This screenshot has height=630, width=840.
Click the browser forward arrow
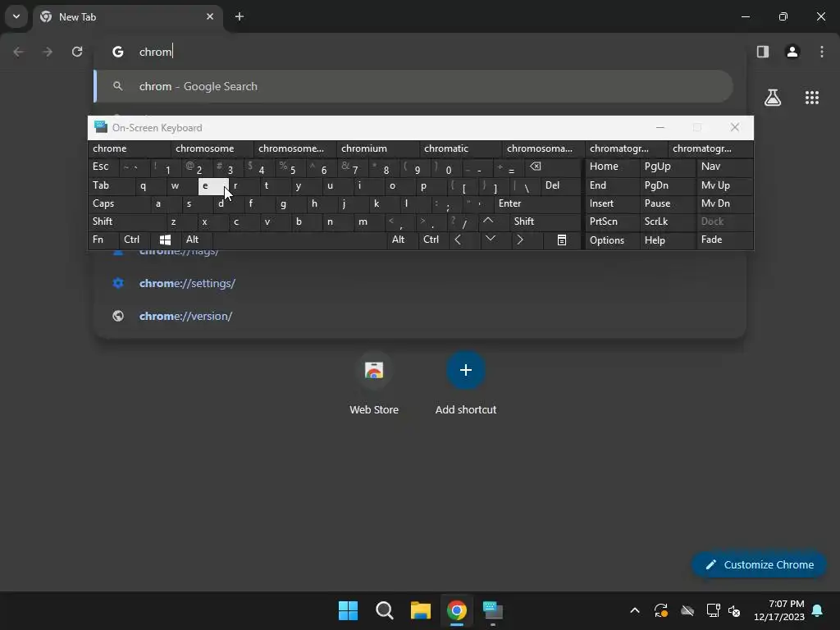tap(48, 52)
